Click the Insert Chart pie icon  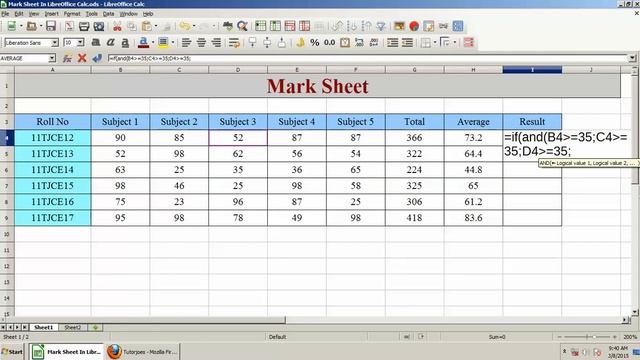[414, 27]
